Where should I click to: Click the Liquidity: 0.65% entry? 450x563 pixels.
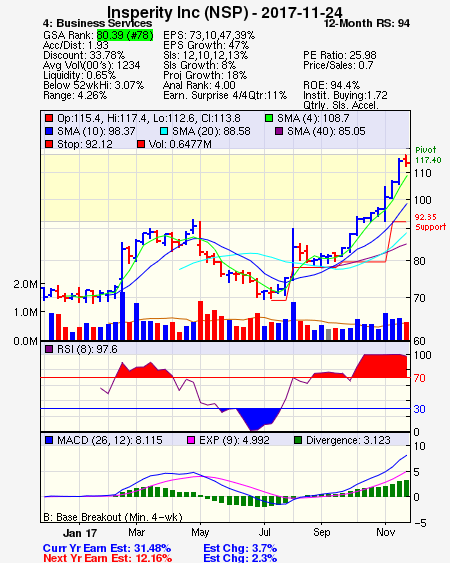(x=79, y=75)
